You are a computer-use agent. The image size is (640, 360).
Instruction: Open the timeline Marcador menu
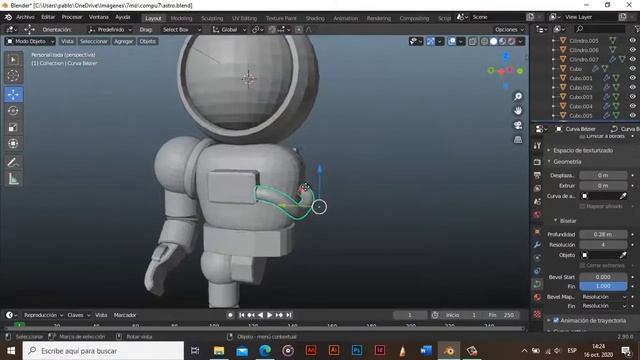point(125,315)
